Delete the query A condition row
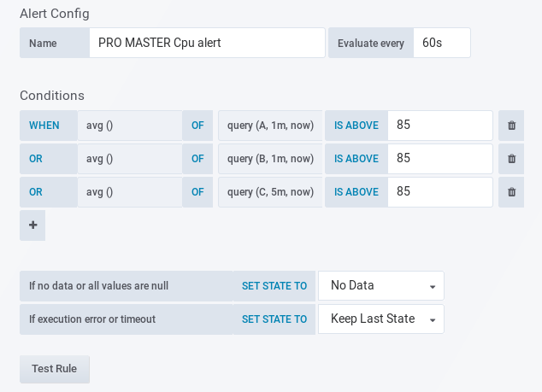 [511, 126]
